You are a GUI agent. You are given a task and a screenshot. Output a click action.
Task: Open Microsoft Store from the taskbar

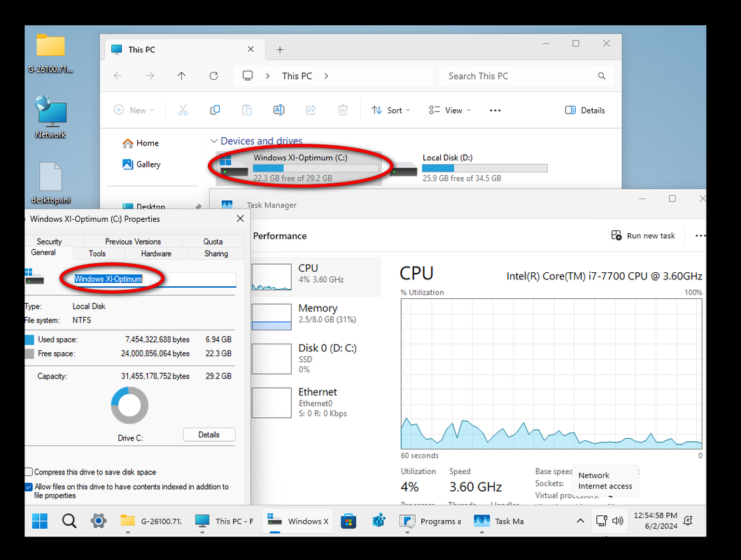[348, 521]
